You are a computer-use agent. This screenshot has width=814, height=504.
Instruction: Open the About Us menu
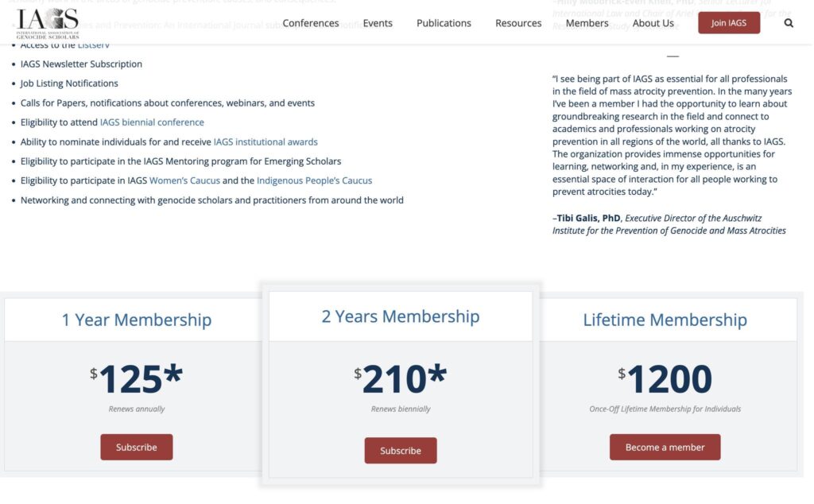[653, 23]
